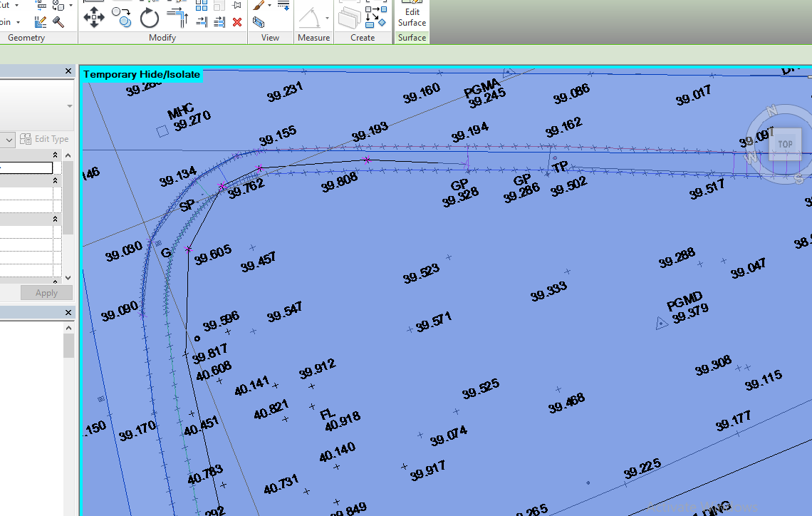The width and height of the screenshot is (812, 516).
Task: Open the Cut geometry dropdown
Action: click(16, 5)
